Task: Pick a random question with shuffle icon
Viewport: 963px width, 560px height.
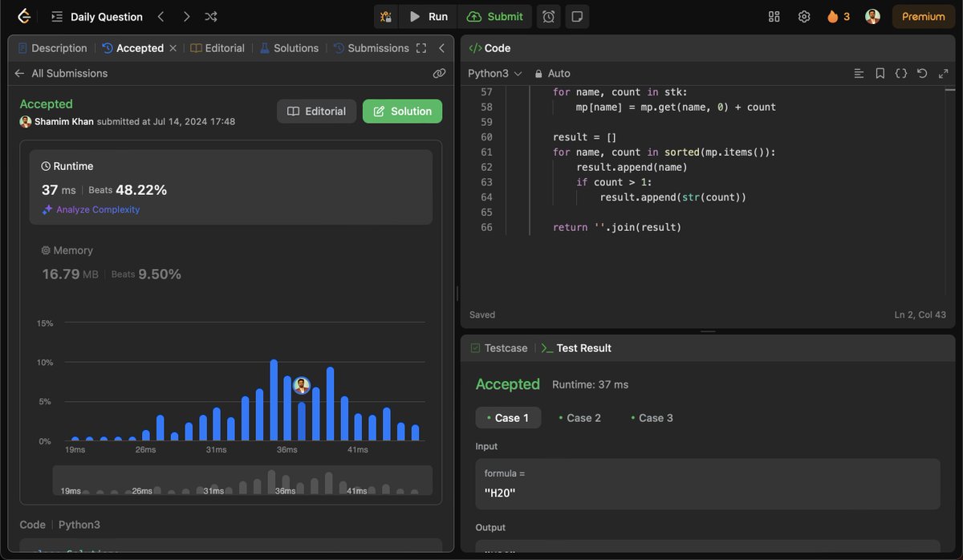Action: (x=211, y=17)
